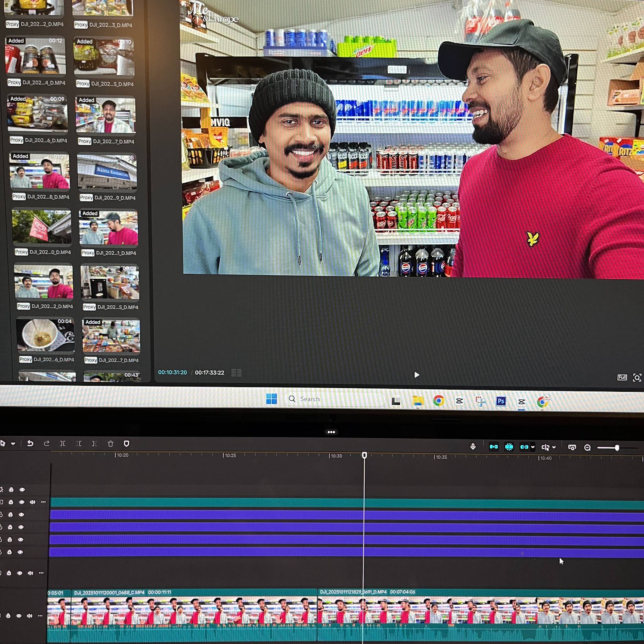Open the Full quality preview option
The image size is (644, 644).
[x=622, y=377]
